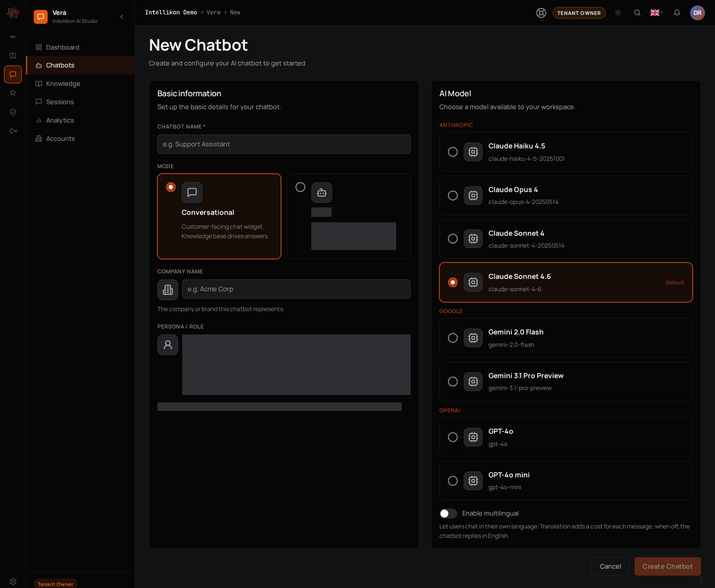Open the shield check icon in rail
The width and height of the screenshot is (715, 588).
[x=13, y=112]
